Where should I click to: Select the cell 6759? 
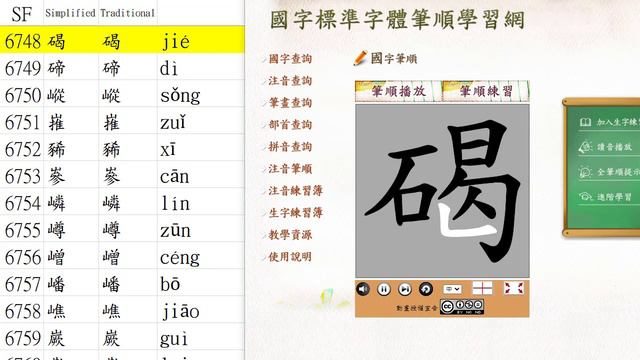(x=22, y=337)
